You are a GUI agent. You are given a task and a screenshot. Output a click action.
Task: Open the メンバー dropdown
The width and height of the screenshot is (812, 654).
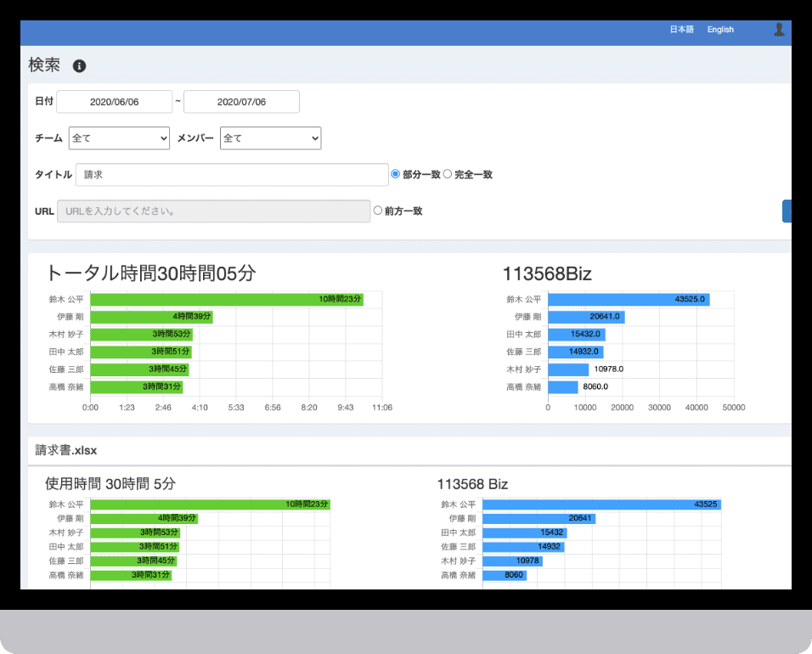click(270, 138)
